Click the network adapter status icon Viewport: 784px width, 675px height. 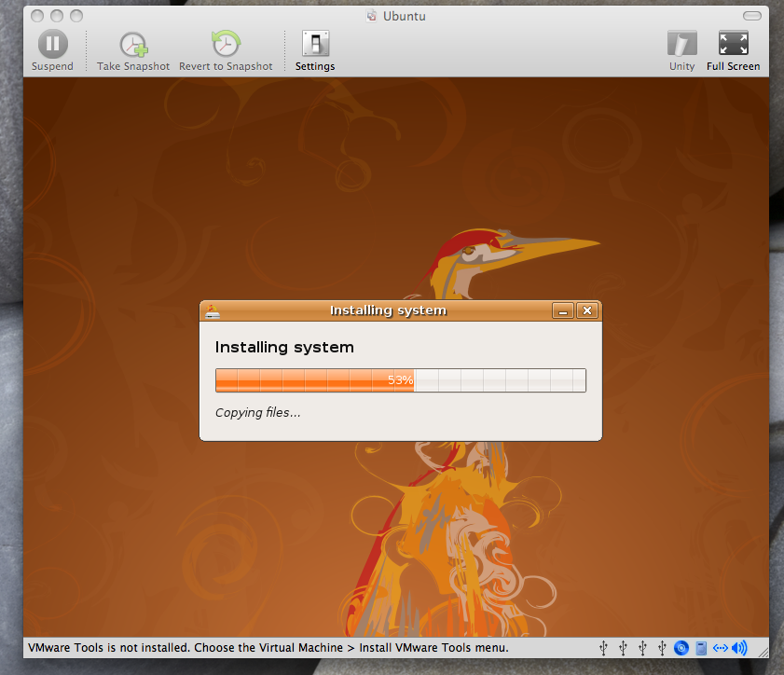[x=721, y=649]
